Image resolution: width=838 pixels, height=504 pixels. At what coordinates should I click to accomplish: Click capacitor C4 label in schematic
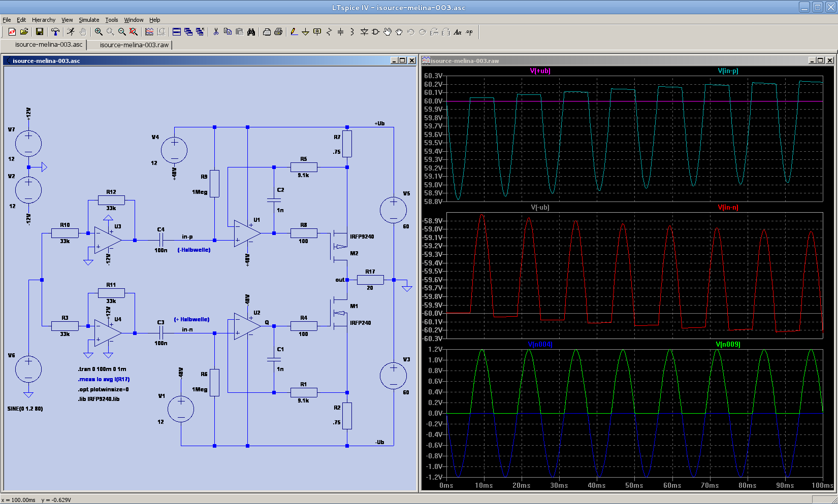161,229
